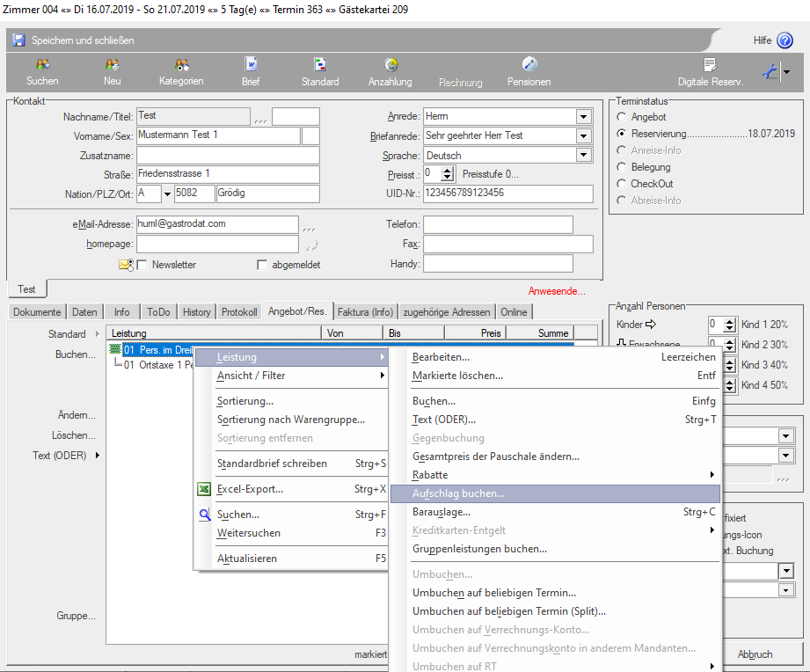Open the Hilfe question mark icon
Image resolution: width=810 pixels, height=672 pixels.
pos(784,40)
